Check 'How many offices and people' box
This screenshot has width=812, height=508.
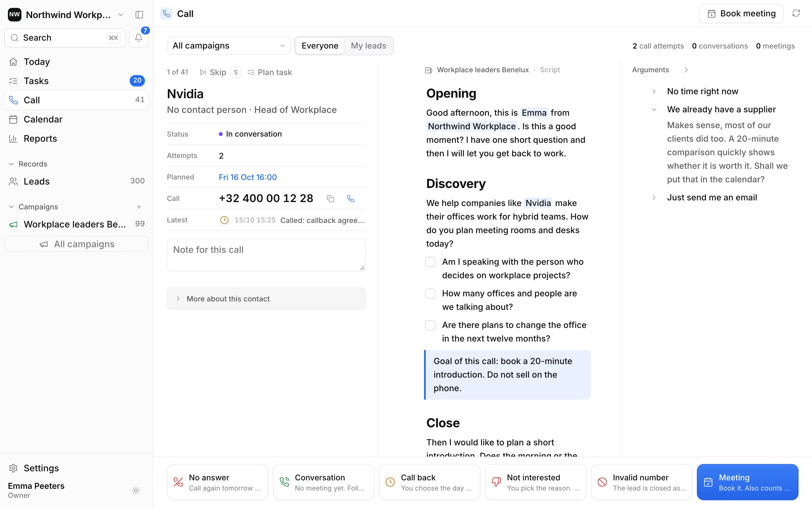coord(430,293)
